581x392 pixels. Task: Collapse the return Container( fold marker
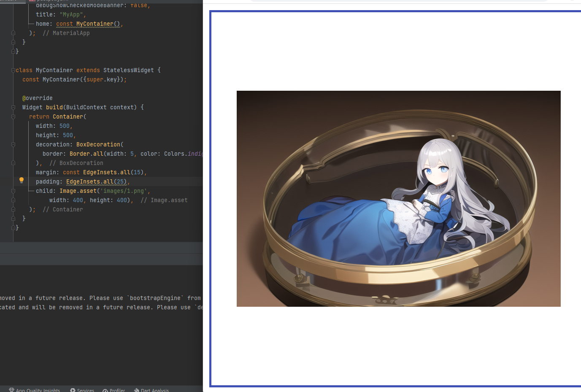[13, 116]
